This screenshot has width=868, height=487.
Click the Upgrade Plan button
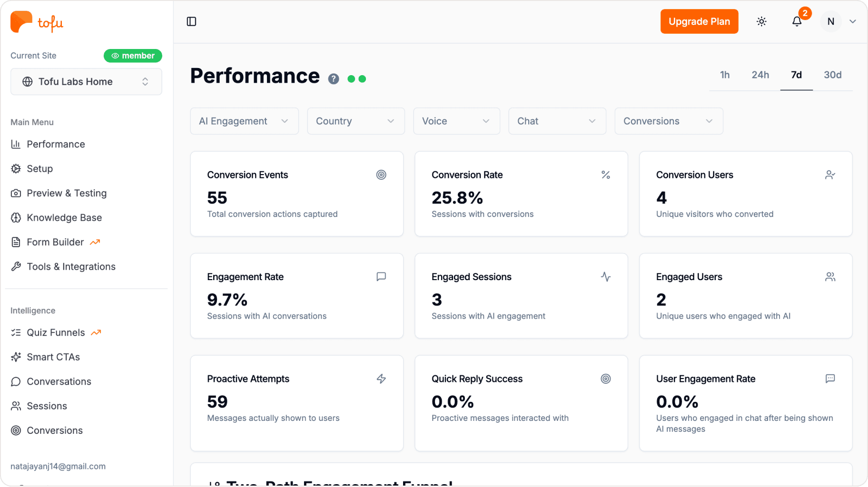tap(699, 21)
